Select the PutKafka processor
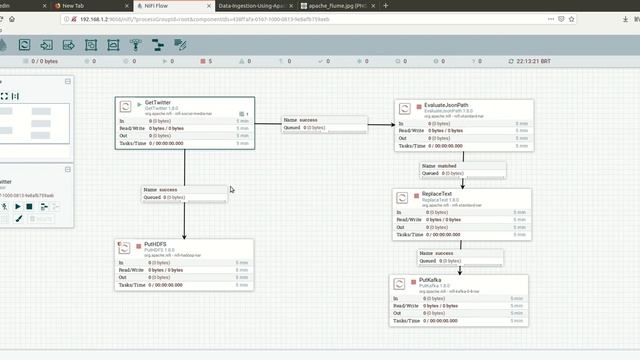Viewport: 640px width, 360px height. (459, 301)
